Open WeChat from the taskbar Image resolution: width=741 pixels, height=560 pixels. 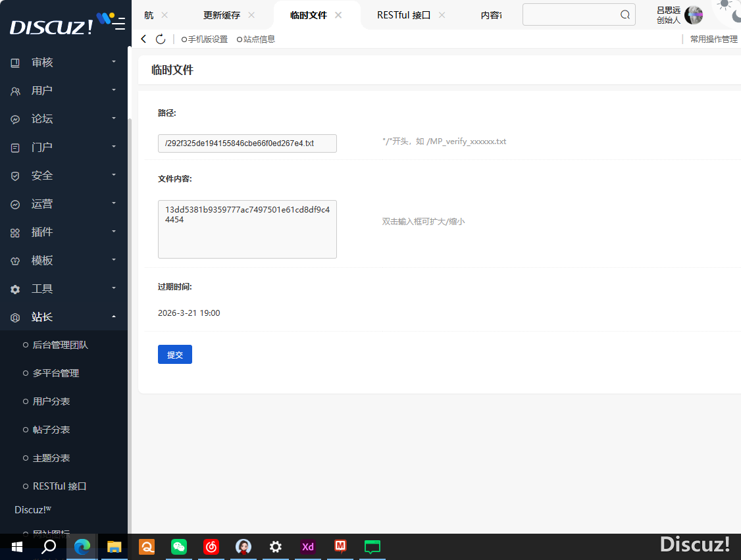coord(179,547)
